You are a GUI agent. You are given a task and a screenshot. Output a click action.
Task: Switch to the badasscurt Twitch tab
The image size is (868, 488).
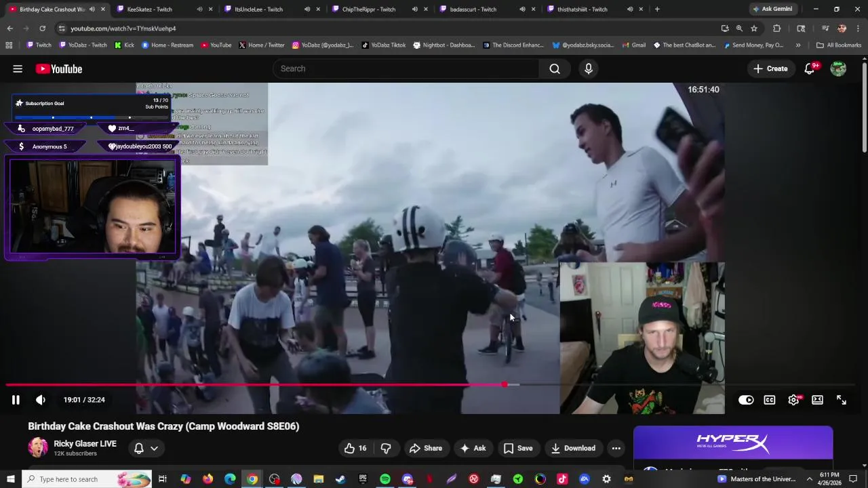tap(473, 9)
